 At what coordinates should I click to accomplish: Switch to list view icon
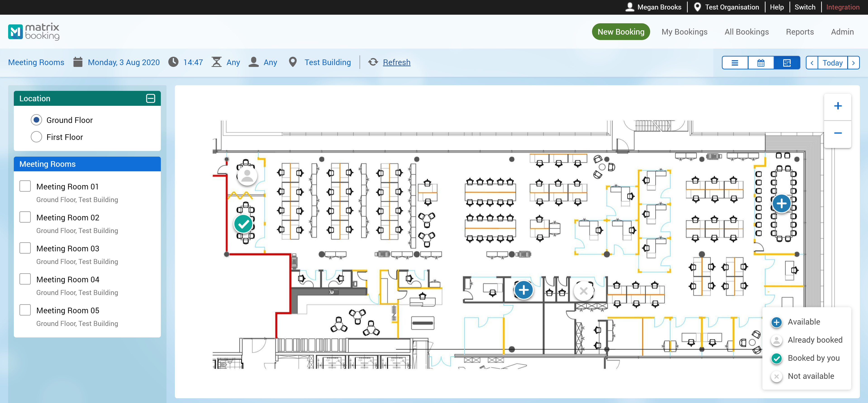(735, 63)
